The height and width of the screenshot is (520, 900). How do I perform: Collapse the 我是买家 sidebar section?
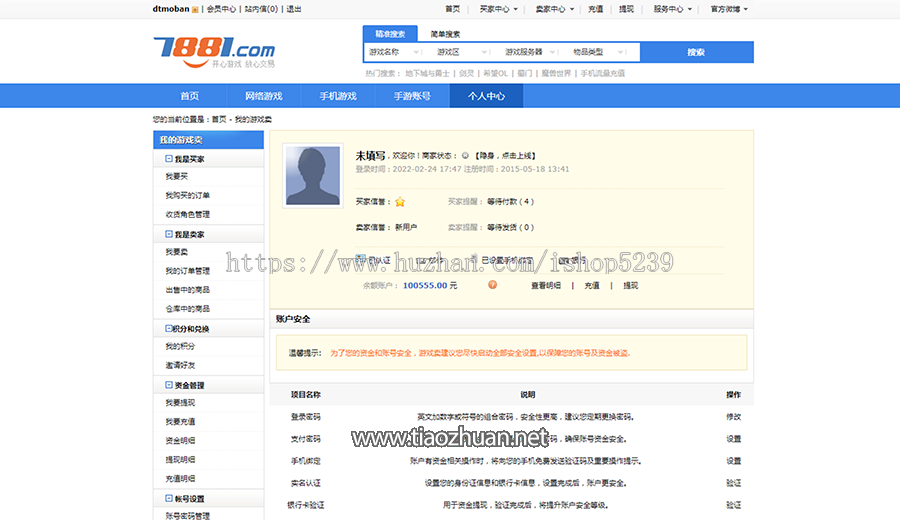[169, 159]
